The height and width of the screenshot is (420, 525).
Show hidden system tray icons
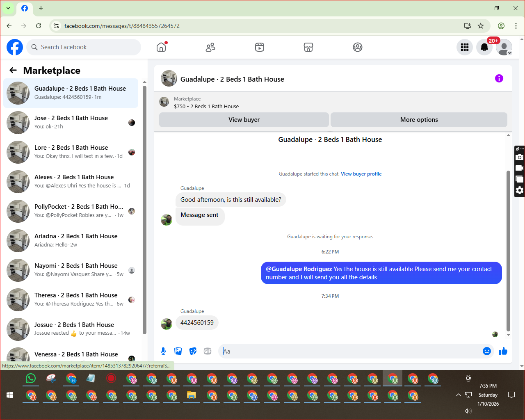tap(458, 395)
